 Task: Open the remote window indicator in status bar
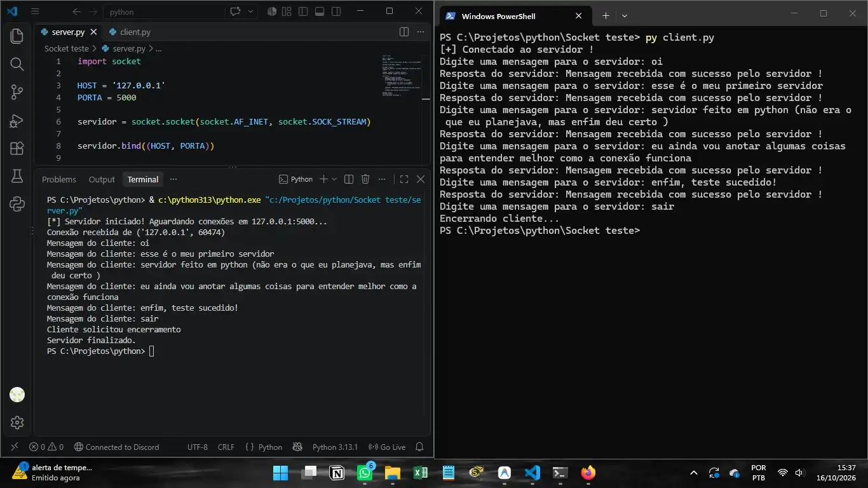15,447
